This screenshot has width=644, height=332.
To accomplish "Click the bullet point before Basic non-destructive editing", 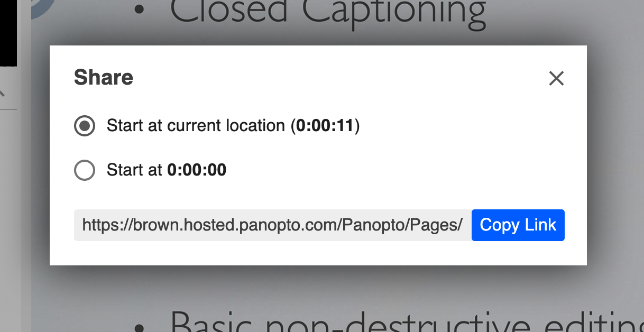I will coord(139,327).
